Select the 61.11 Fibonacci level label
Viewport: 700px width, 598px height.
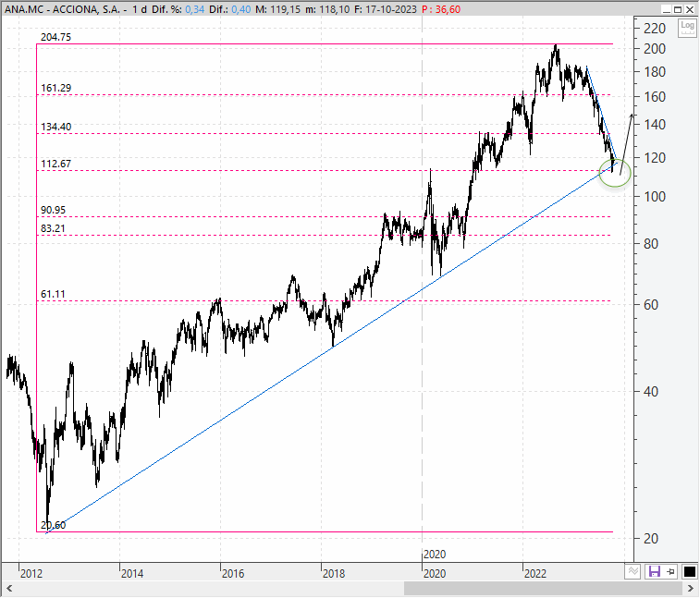coord(53,295)
